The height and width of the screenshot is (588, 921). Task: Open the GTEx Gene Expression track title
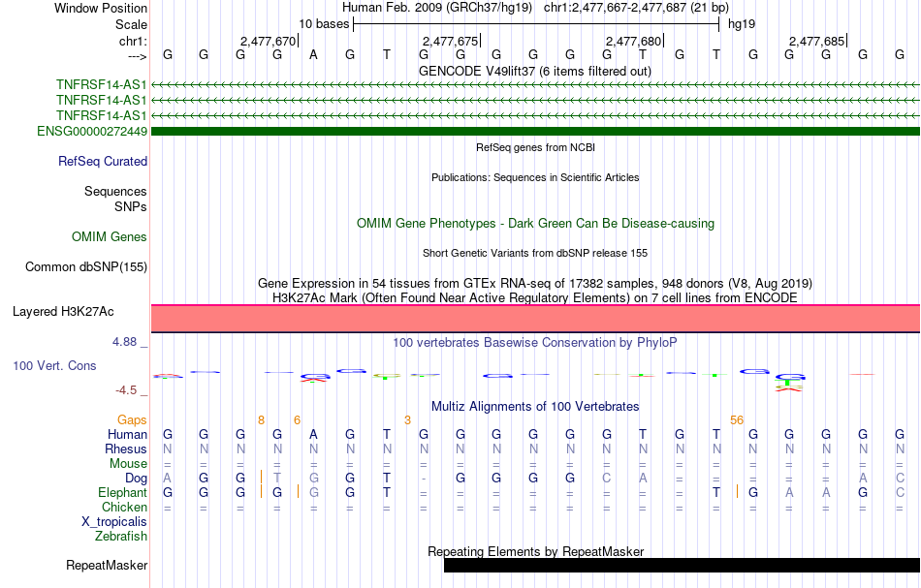click(x=535, y=284)
